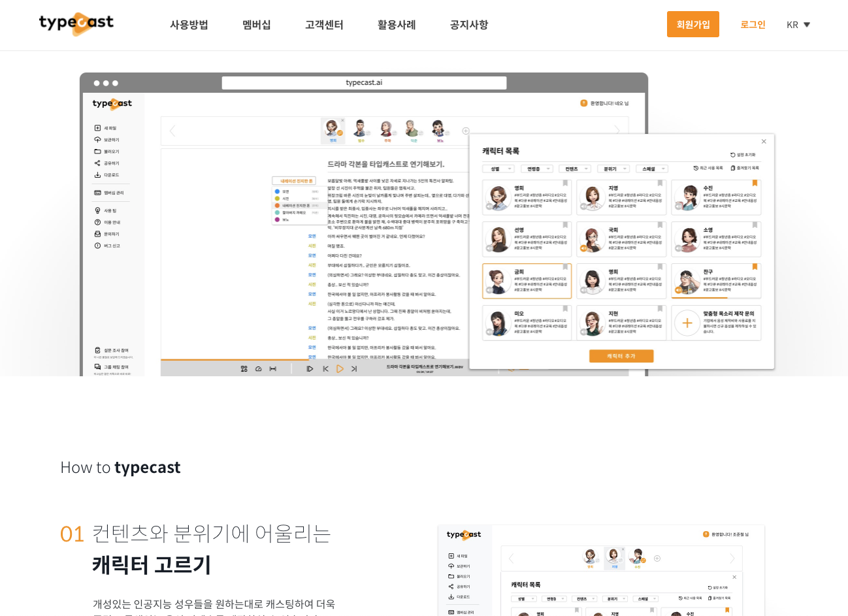Toggle the bookmark on the 금희 card

566,267
